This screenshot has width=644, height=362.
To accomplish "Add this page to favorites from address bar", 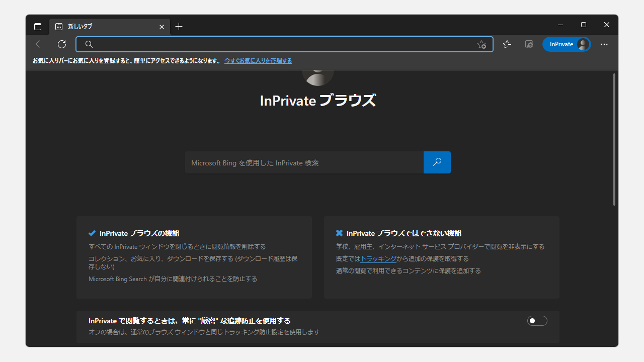I will tap(481, 44).
